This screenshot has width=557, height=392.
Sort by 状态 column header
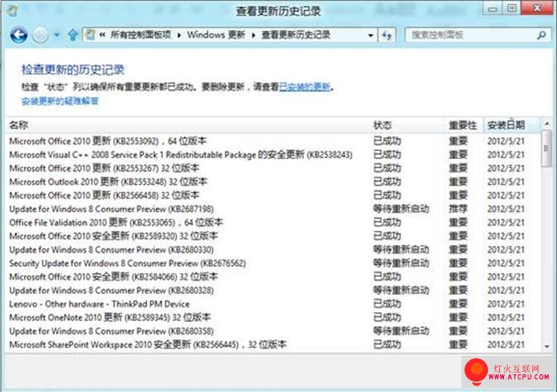pos(408,125)
